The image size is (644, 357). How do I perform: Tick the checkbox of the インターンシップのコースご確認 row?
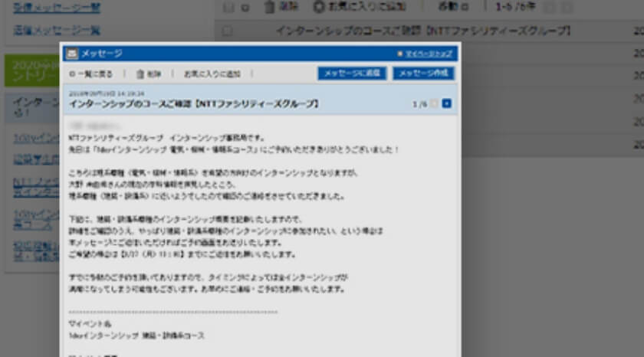(227, 31)
